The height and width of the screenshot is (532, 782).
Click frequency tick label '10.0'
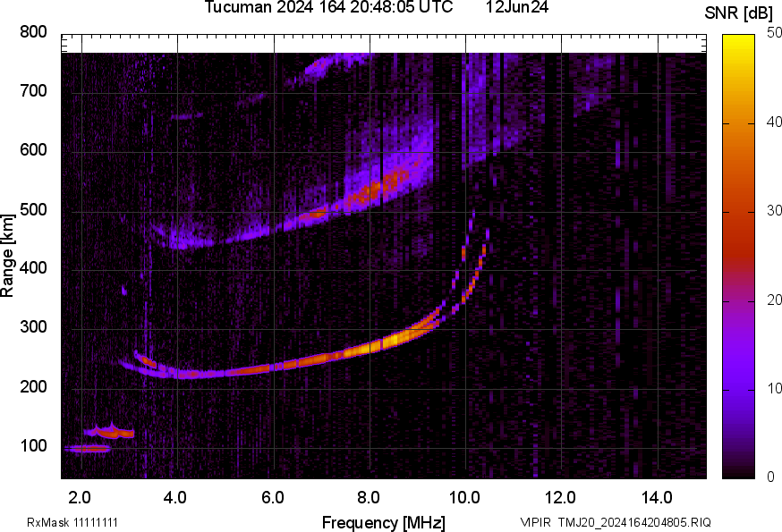coord(464,498)
